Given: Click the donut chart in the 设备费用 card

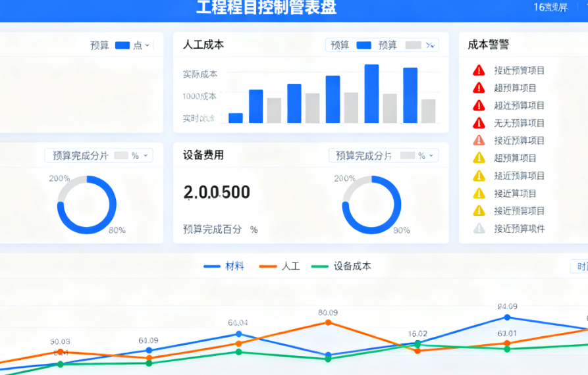Looking at the screenshot, I should pyautogui.click(x=371, y=205).
